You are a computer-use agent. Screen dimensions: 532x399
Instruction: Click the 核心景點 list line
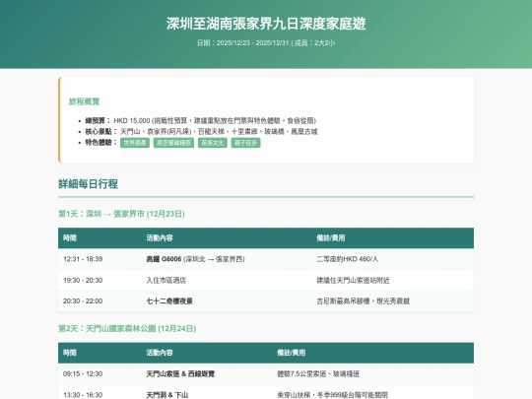tap(201, 132)
